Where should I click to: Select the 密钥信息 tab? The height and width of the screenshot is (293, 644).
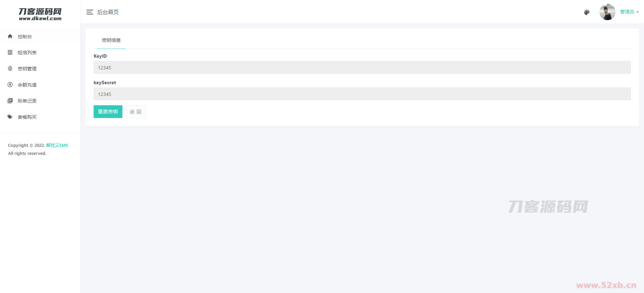pos(111,40)
